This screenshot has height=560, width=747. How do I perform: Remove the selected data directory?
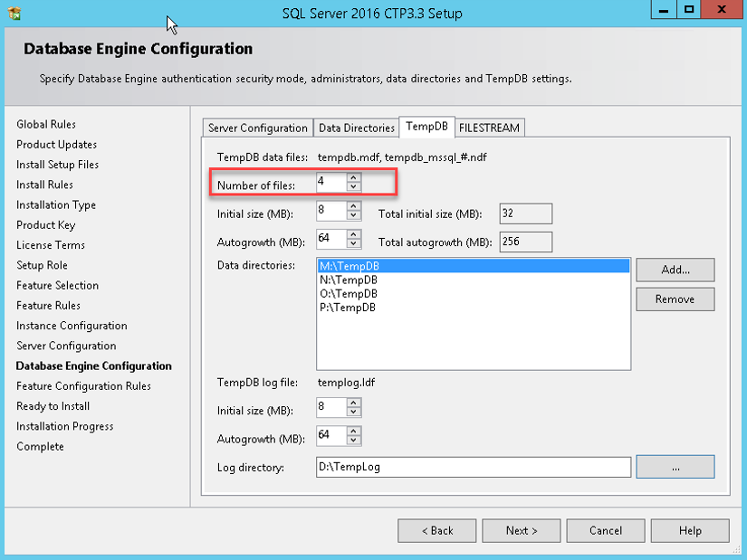(675, 299)
